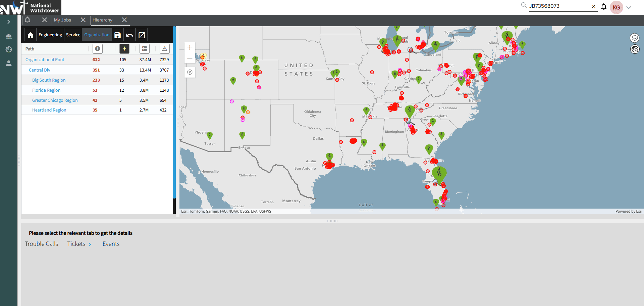Click the map compass locate button
The width and height of the screenshot is (644, 306).
[x=190, y=72]
